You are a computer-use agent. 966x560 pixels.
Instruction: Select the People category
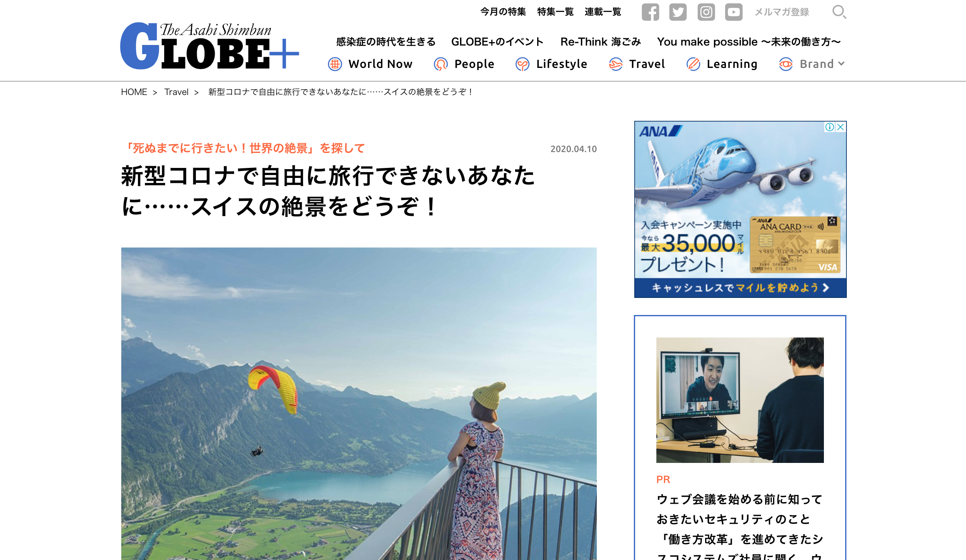464,64
